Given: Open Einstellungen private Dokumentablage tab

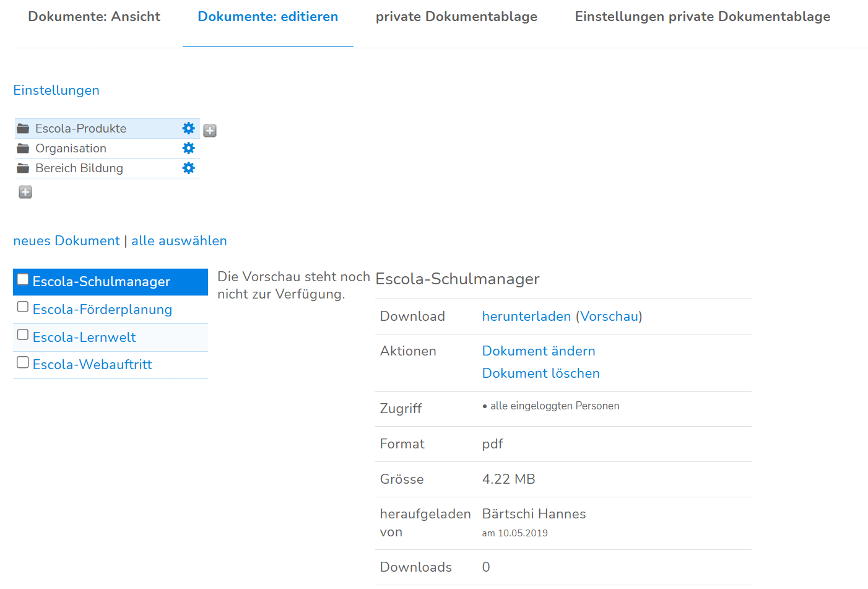Looking at the screenshot, I should click(x=703, y=17).
